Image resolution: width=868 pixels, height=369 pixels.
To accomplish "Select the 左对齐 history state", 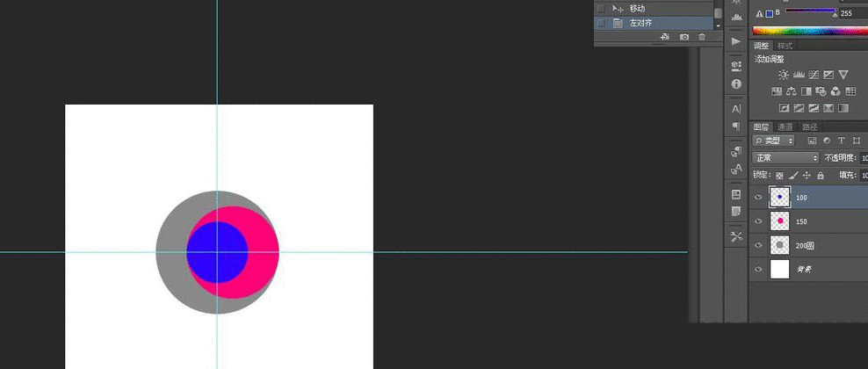I will (x=640, y=23).
